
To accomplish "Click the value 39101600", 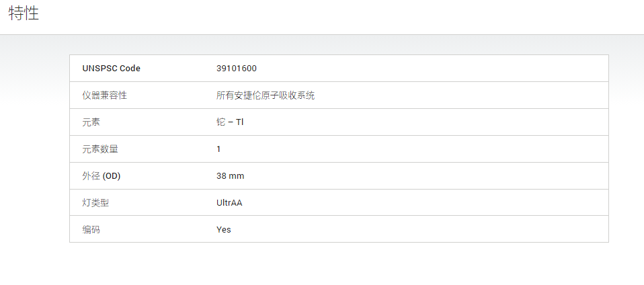I will pyautogui.click(x=237, y=69).
